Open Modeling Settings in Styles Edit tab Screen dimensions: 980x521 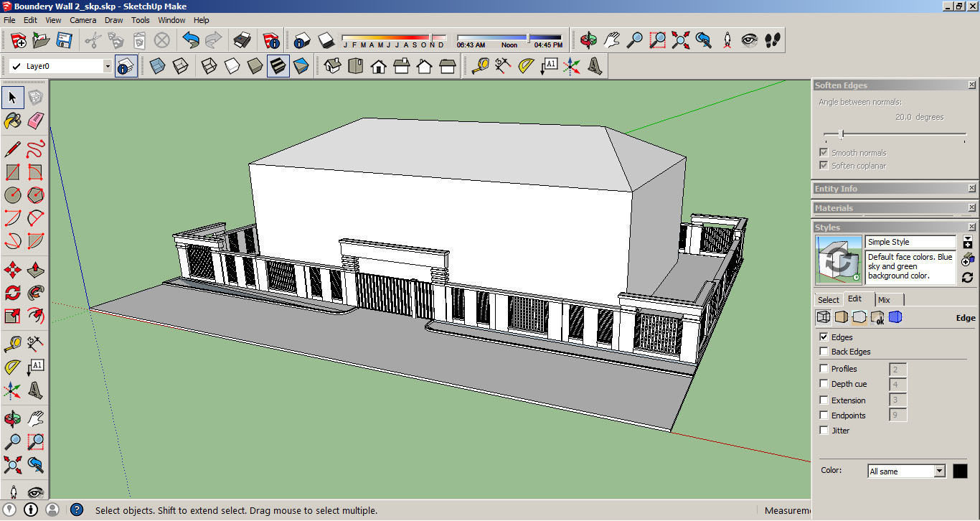pos(895,317)
